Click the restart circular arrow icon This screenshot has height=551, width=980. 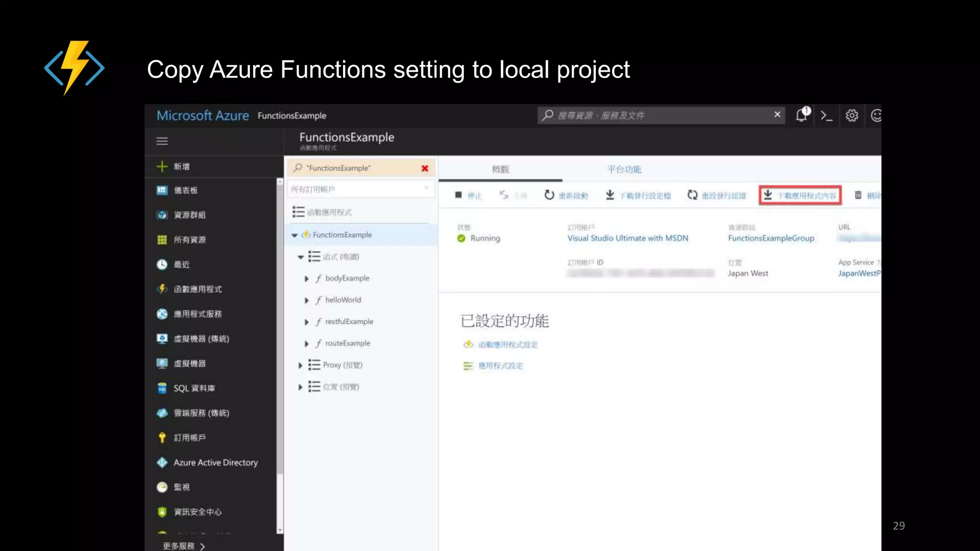pos(549,195)
